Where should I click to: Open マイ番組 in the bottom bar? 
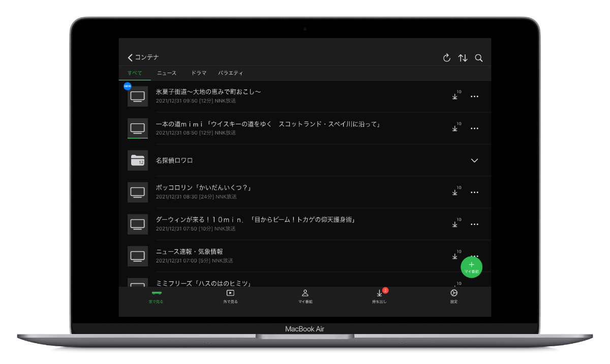(305, 296)
